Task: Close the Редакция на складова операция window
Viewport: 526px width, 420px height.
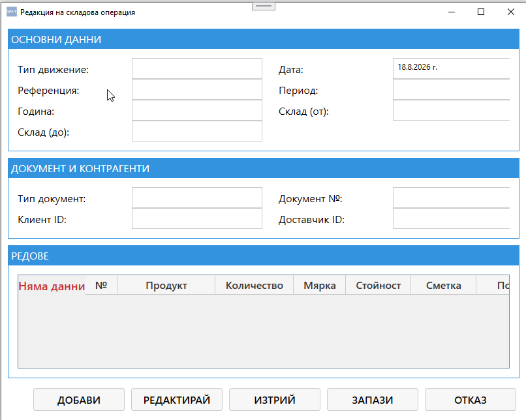Action: [511, 12]
